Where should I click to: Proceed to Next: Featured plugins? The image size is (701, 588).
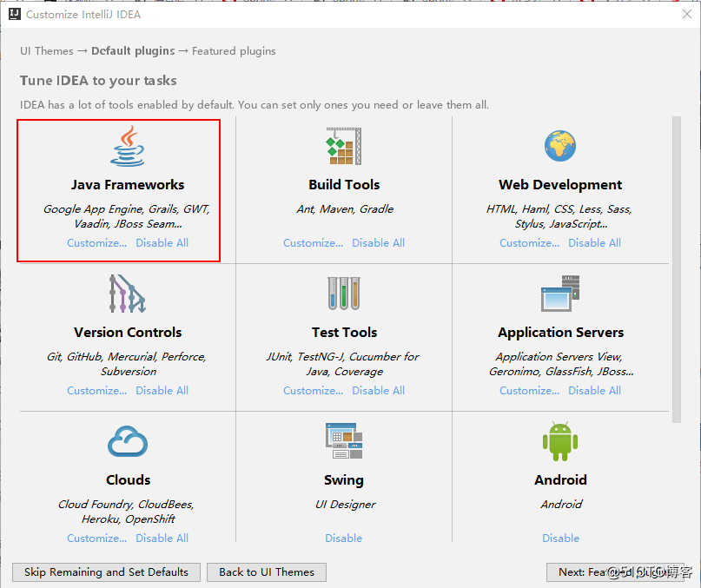[x=615, y=571]
